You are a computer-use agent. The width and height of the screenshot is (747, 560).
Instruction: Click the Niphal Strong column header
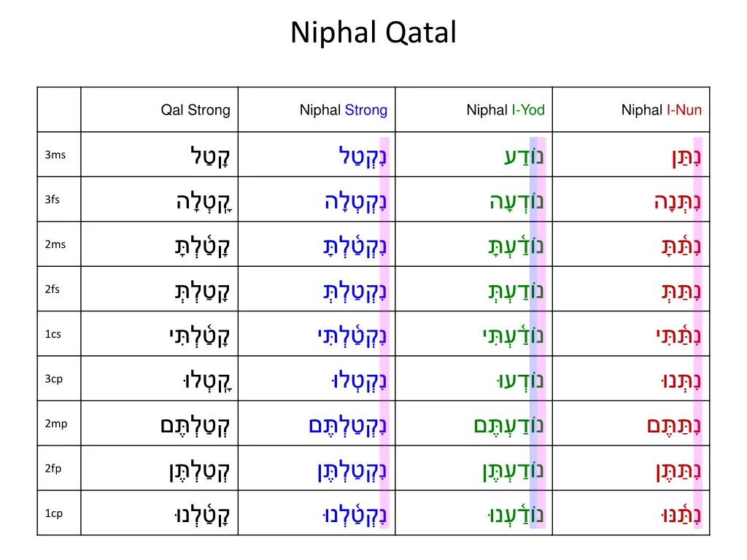[344, 110]
